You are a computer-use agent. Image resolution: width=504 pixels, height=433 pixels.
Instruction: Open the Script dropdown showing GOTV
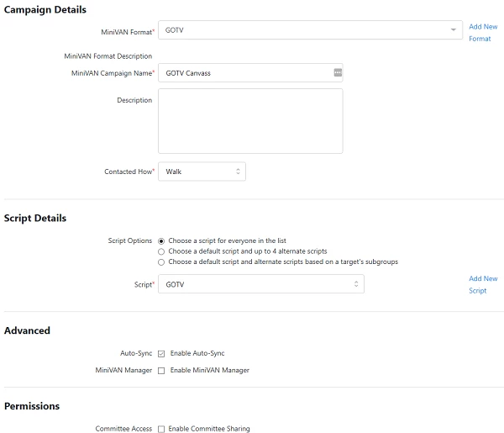(261, 284)
